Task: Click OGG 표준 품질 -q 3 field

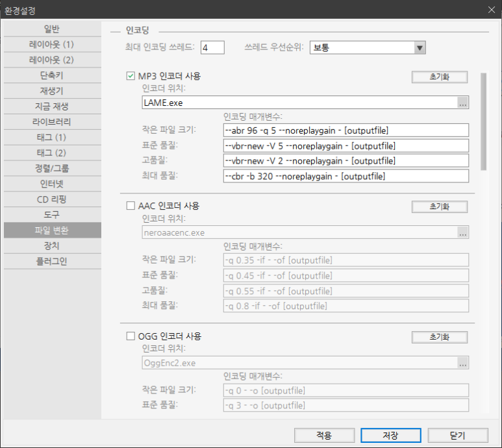Action: click(346, 405)
